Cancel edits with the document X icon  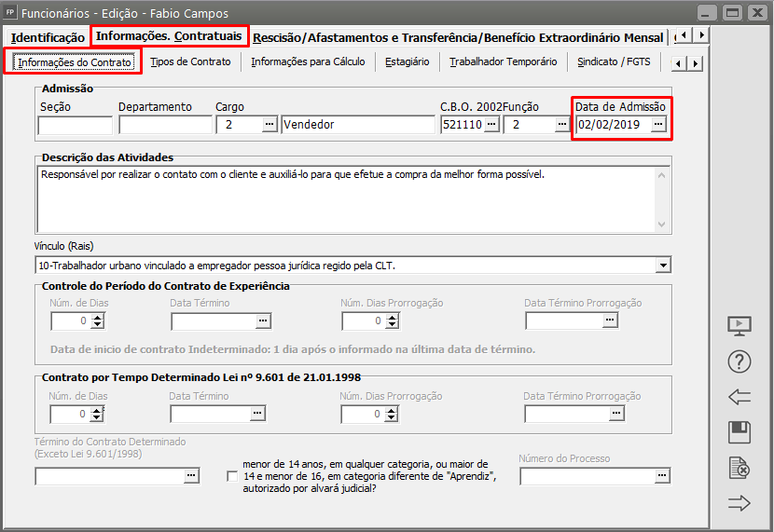tap(739, 468)
